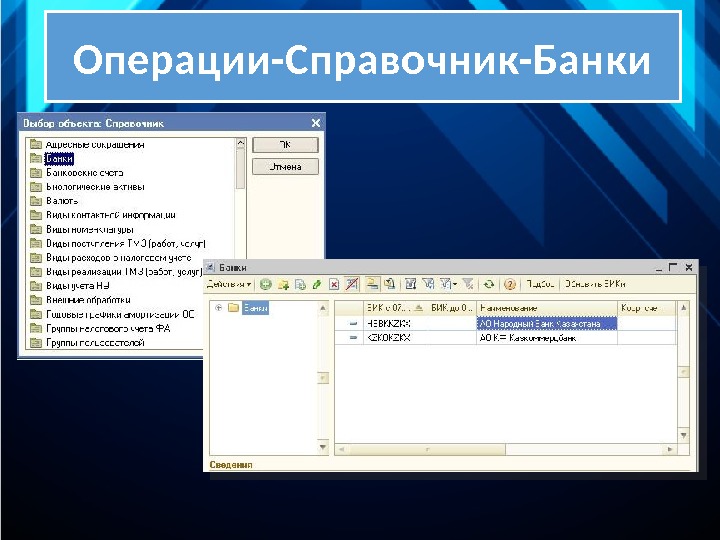The image size is (720, 540).
Task: Click the horizontal scrollbar right arrow in table
Action: coord(670,449)
